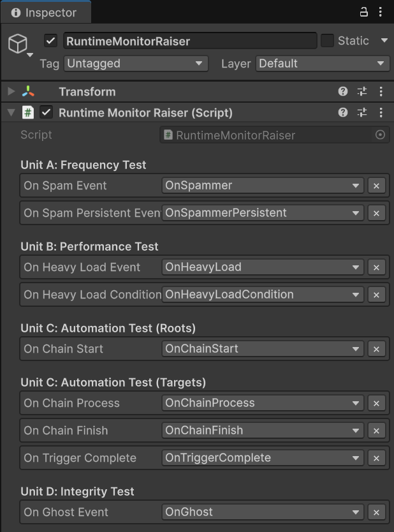394x532 pixels.
Task: Click the help icon on Transform component
Action: point(343,91)
